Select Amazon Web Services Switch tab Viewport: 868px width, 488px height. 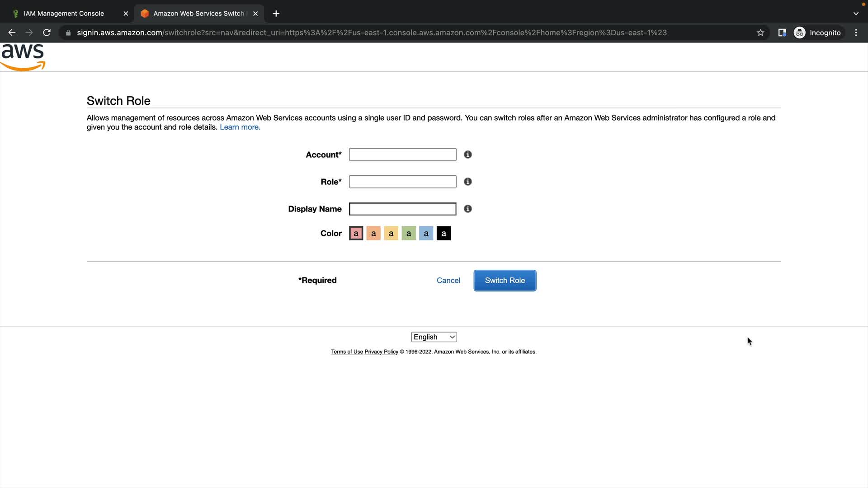tap(198, 14)
